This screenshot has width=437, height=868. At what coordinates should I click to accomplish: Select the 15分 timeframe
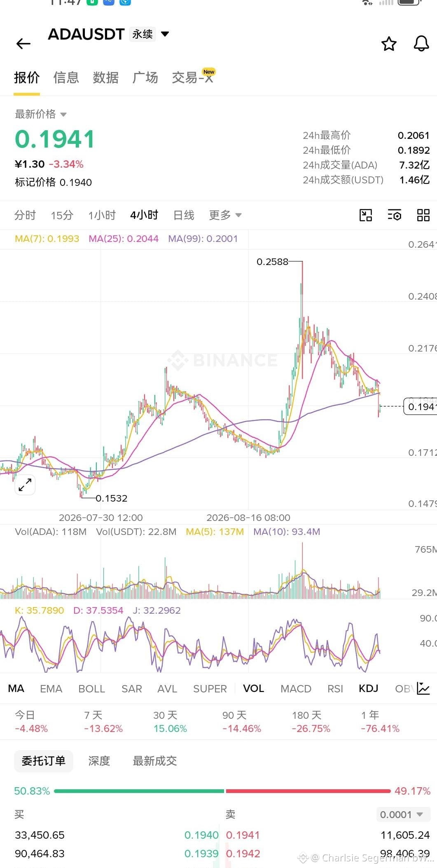click(x=62, y=215)
